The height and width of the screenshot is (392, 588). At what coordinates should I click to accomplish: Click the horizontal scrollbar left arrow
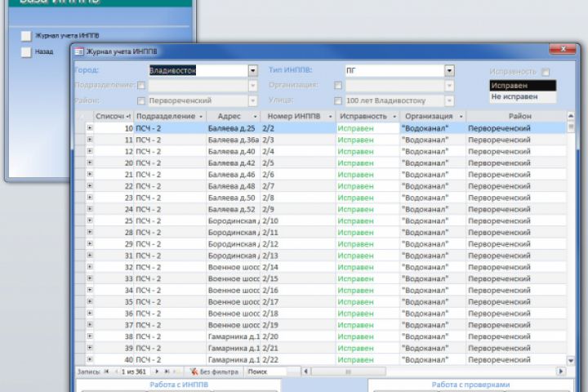tap(305, 372)
